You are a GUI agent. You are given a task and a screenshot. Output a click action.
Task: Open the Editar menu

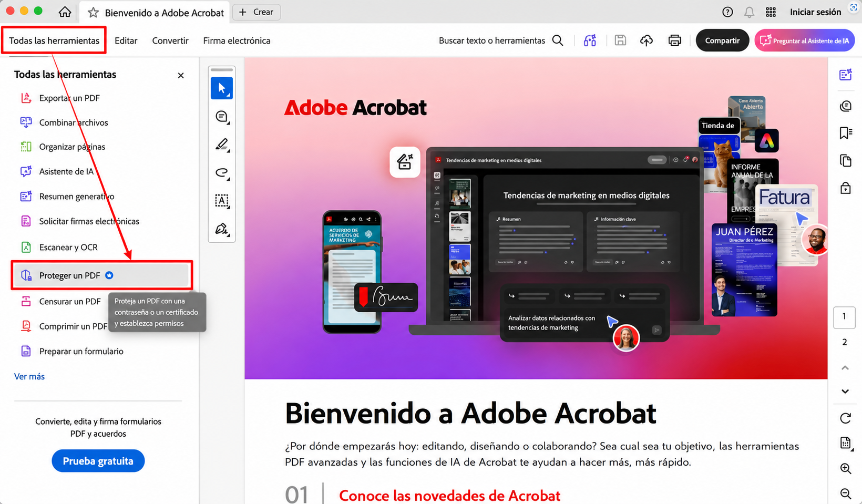(126, 40)
